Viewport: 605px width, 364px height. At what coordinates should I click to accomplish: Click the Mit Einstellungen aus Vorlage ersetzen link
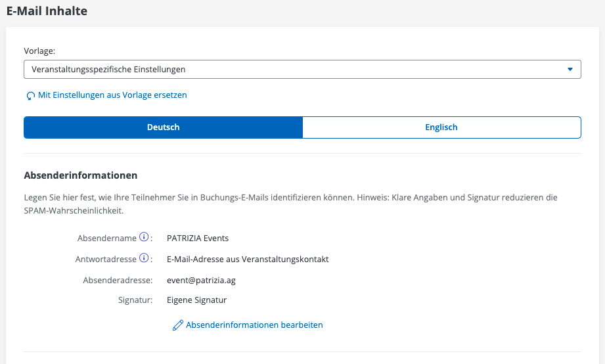coord(112,95)
